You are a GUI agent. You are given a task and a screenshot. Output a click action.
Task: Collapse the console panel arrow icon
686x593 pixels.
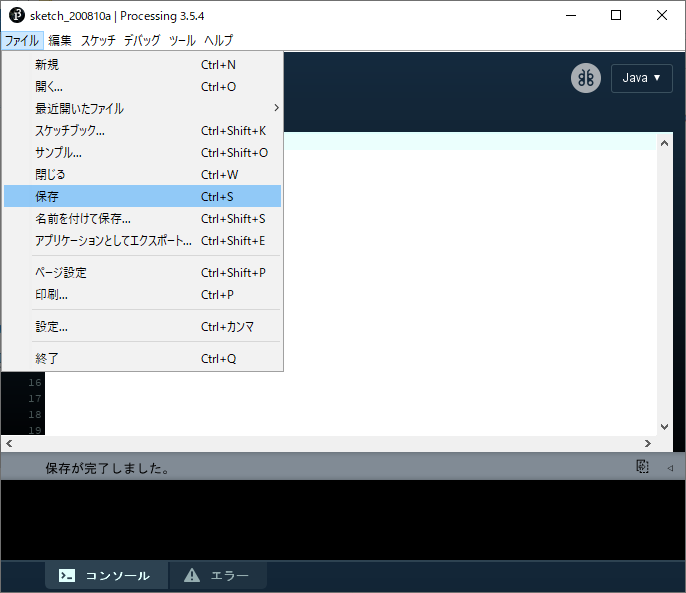point(670,467)
